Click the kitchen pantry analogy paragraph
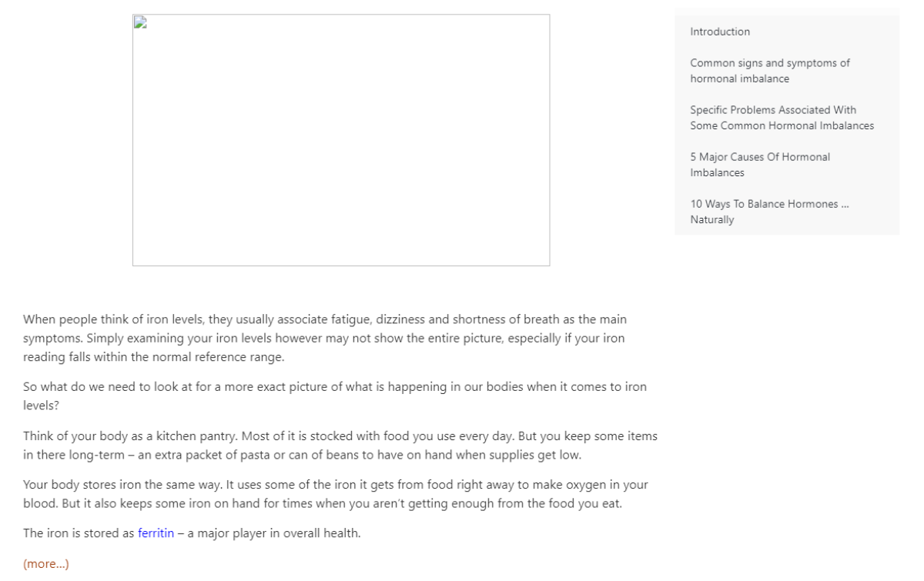924x581 pixels. pos(340,445)
